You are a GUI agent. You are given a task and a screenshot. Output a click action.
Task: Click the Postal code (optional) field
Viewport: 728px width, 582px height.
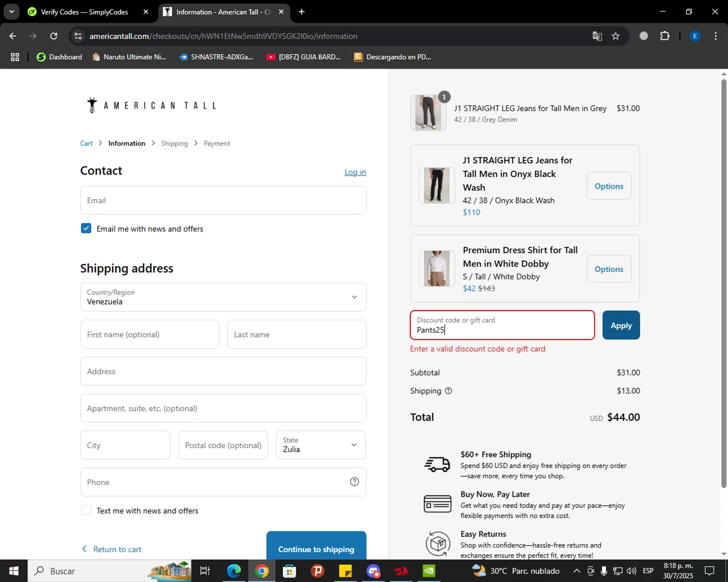[223, 445]
